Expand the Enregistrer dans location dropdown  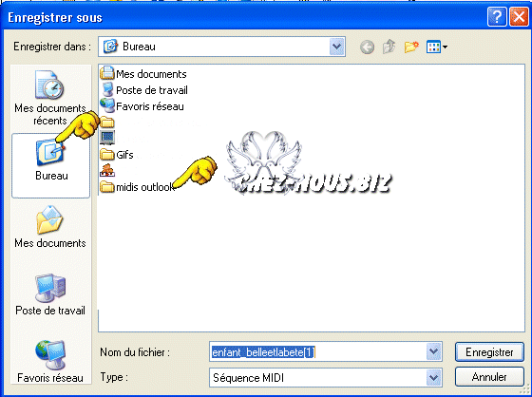(x=336, y=47)
